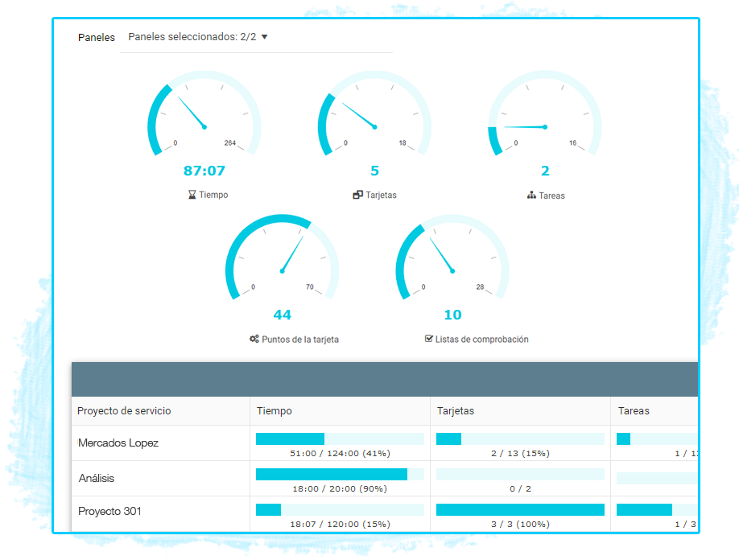The width and height of the screenshot is (739, 560).
Task: Click the hierarchy icon beside Tareas
Action: pyautogui.click(x=531, y=195)
